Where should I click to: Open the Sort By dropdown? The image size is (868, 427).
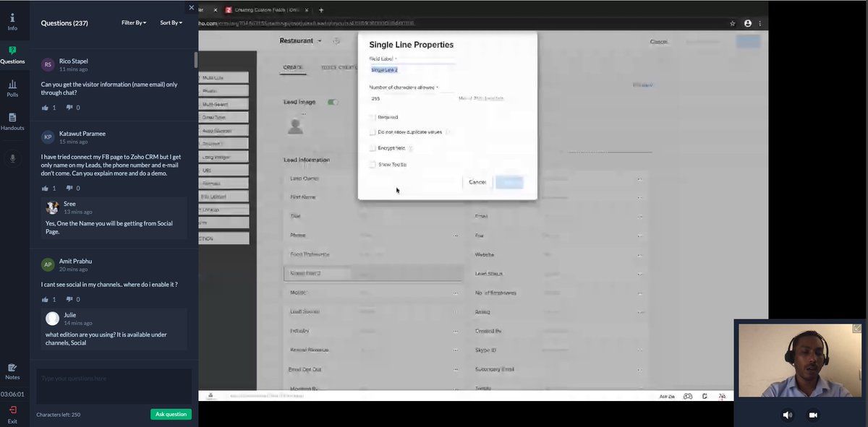click(171, 23)
